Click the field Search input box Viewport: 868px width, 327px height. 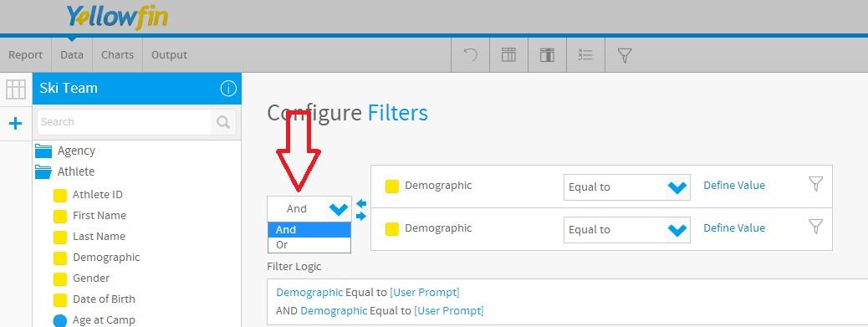click(x=125, y=122)
